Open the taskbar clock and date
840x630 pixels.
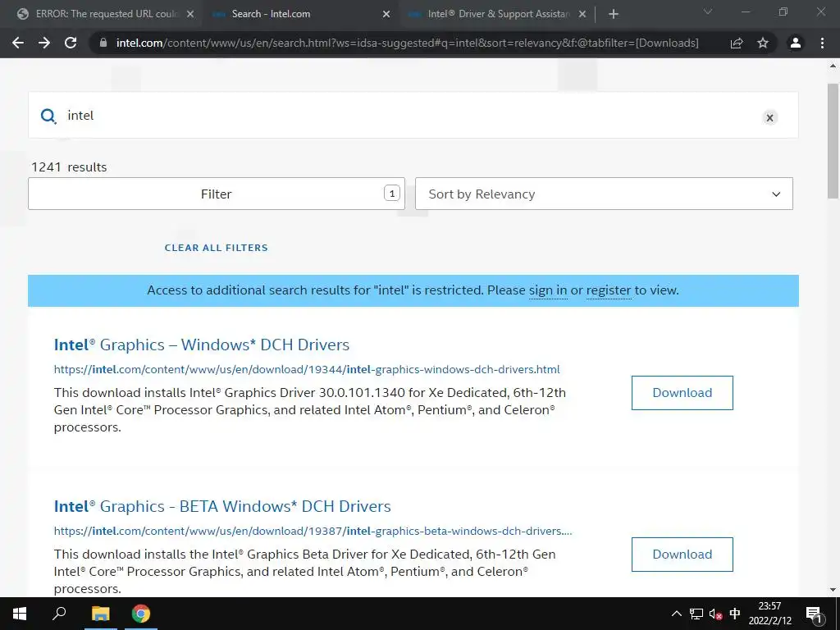[x=769, y=614]
